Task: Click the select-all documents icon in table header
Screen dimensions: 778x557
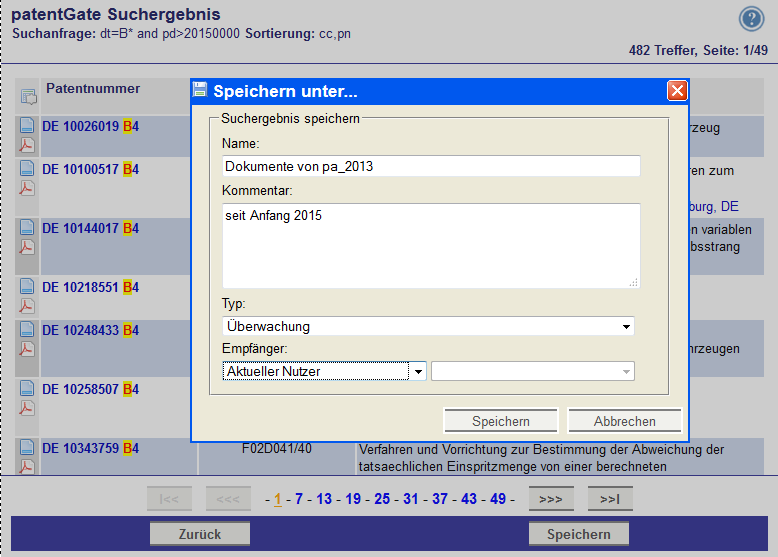Action: [x=28, y=96]
